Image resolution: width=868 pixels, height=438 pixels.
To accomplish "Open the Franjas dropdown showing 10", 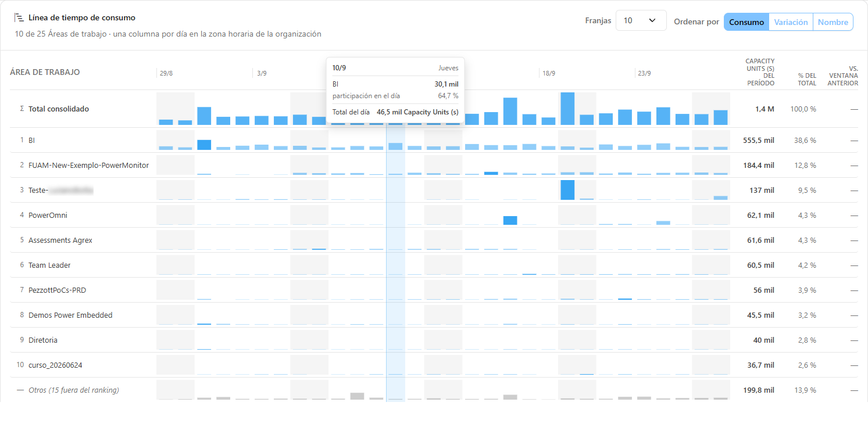I will 641,20.
